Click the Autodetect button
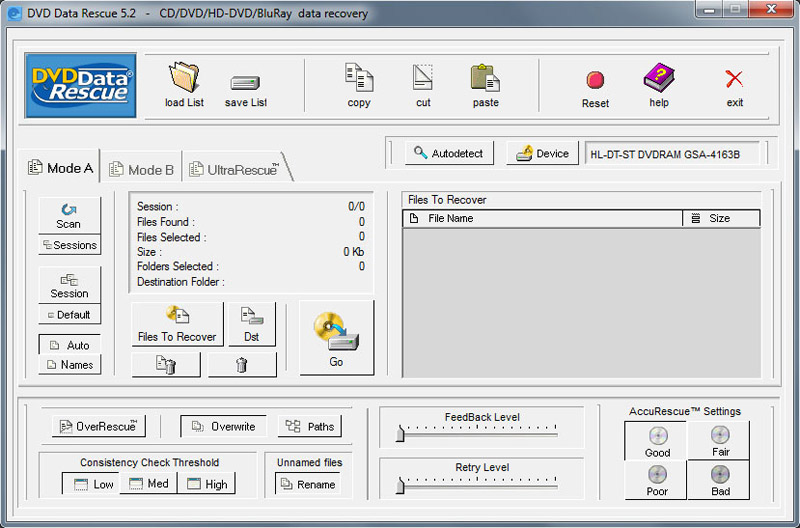This screenshot has width=800, height=528. click(449, 153)
